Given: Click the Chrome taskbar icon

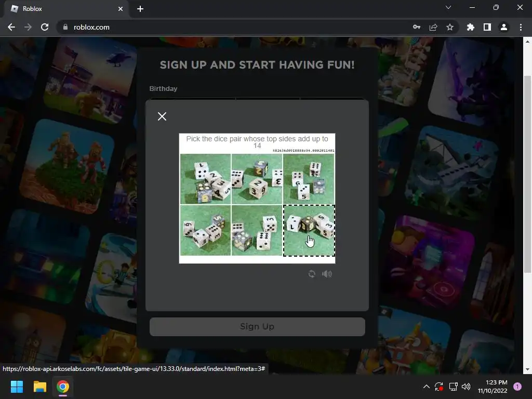Looking at the screenshot, I should [63, 387].
